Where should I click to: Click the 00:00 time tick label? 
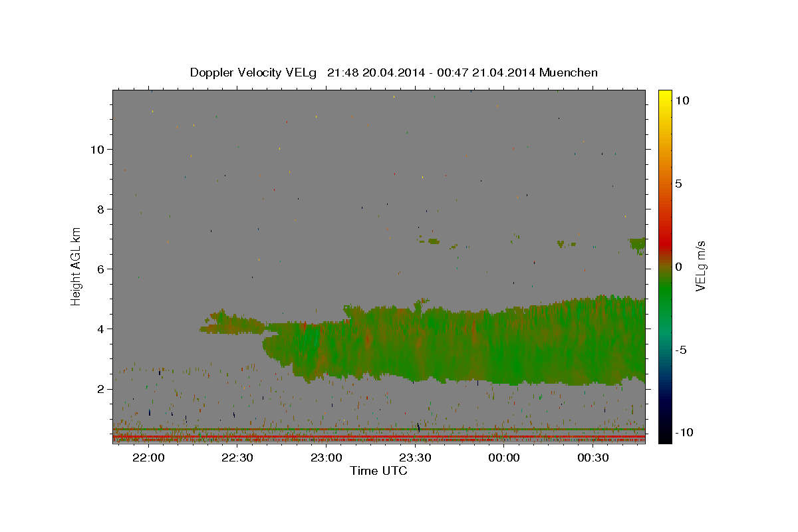click(504, 458)
